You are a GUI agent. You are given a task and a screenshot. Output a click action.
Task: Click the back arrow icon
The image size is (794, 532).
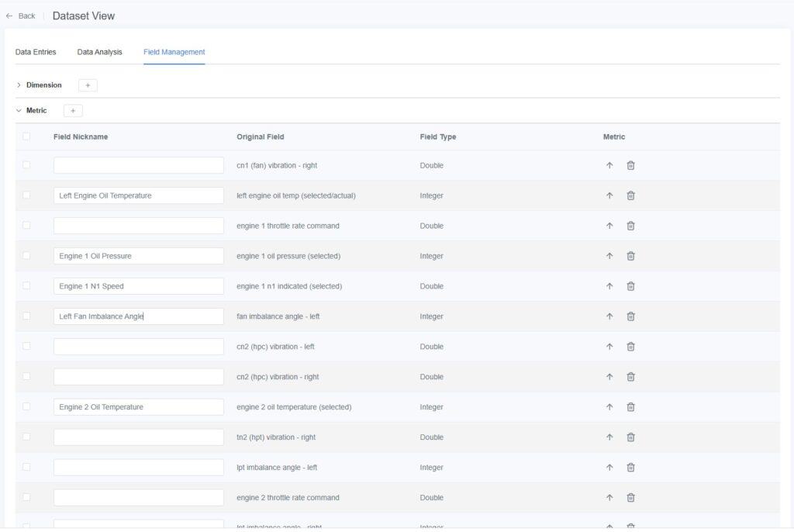click(x=9, y=16)
